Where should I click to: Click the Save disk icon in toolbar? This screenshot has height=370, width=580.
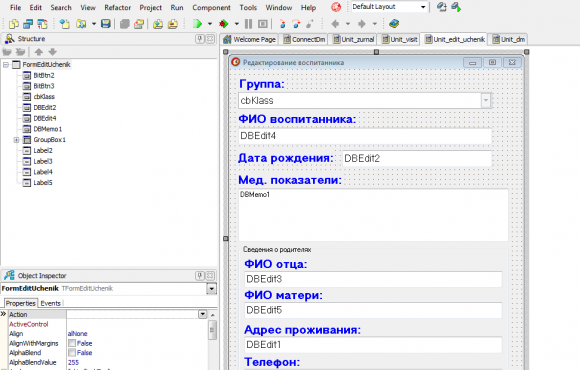(106, 24)
